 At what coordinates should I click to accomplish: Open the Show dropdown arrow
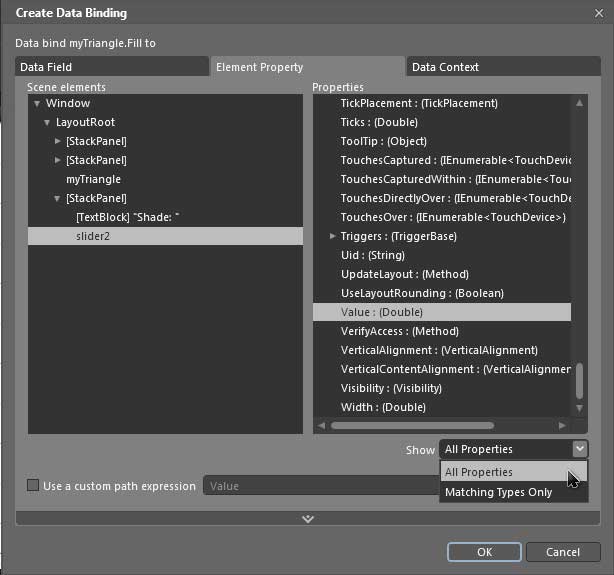coord(580,449)
